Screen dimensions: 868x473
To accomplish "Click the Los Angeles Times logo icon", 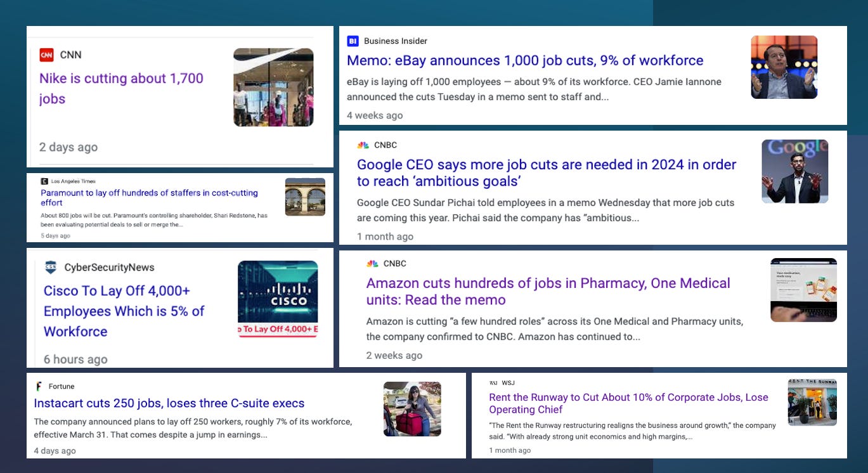I will tap(44, 181).
